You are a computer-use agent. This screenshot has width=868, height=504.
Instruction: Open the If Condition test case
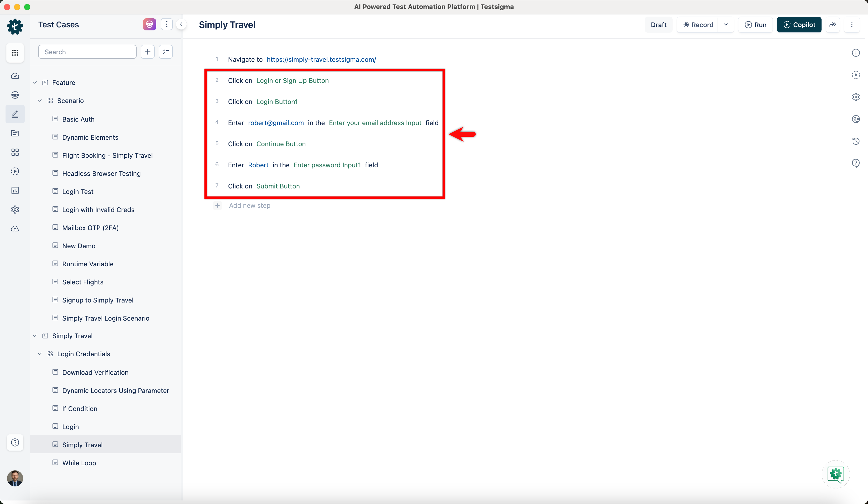coord(80,409)
